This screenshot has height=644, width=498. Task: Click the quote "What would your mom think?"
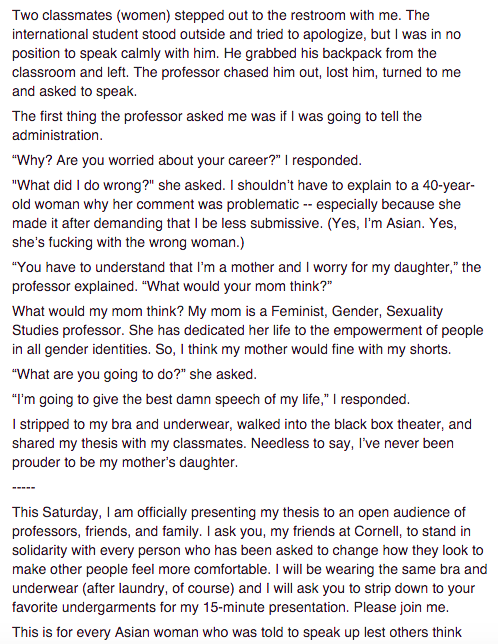pyautogui.click(x=237, y=286)
